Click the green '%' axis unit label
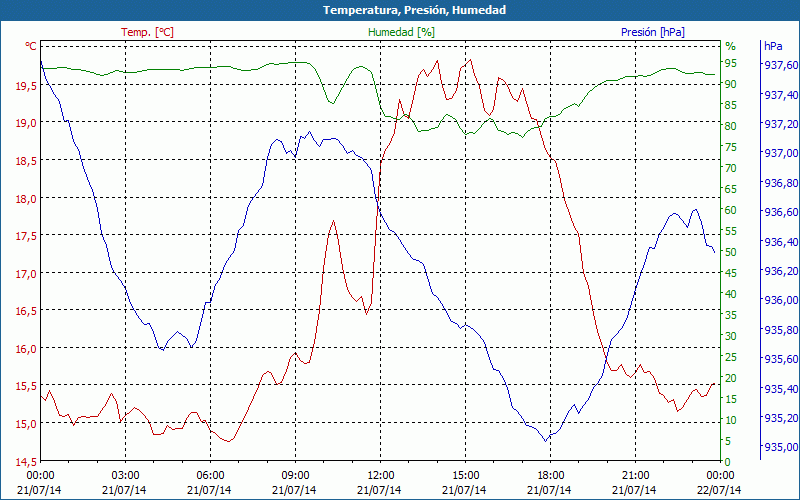The height and width of the screenshot is (500, 800). click(x=731, y=46)
